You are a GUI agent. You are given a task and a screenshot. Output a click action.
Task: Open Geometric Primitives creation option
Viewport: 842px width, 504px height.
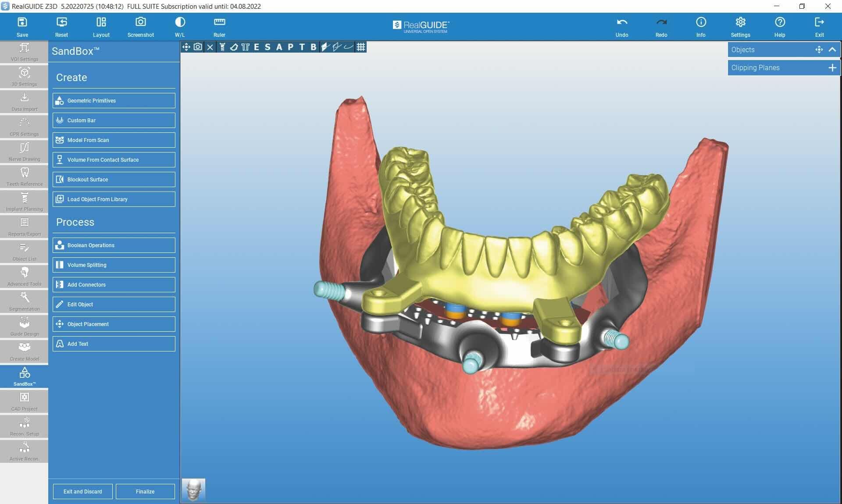point(114,100)
